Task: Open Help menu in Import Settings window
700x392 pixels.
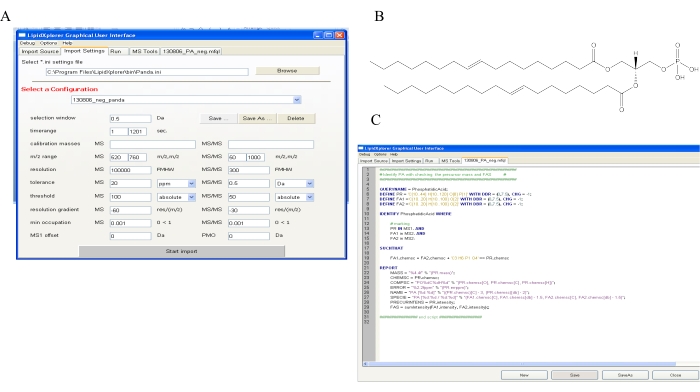Action: coord(67,43)
